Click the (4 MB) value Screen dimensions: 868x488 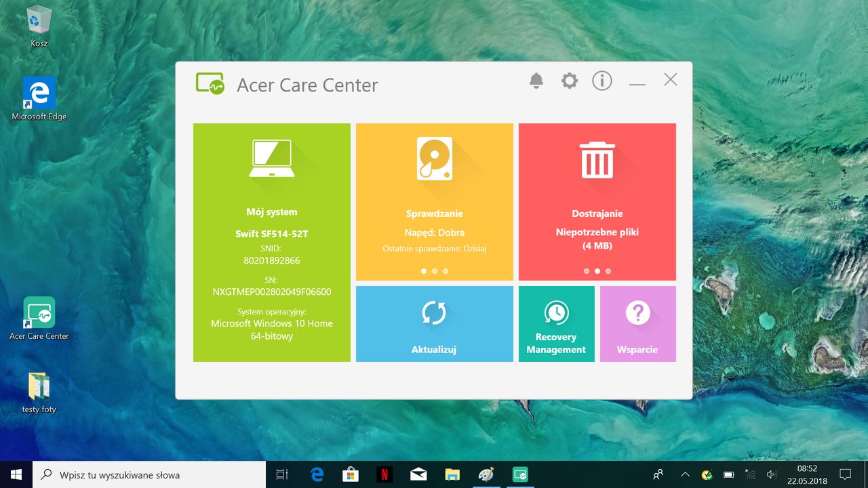pos(597,245)
